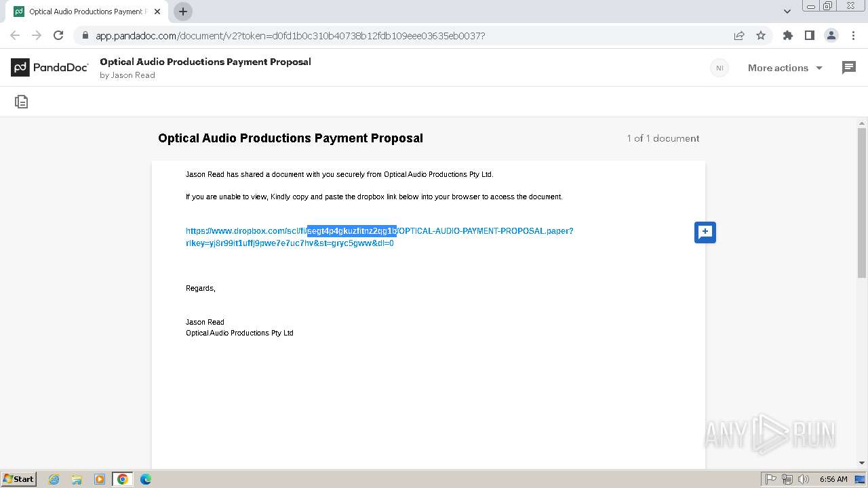Open the PandaDoc logo home link
This screenshot has height=488, width=868.
(50, 67)
